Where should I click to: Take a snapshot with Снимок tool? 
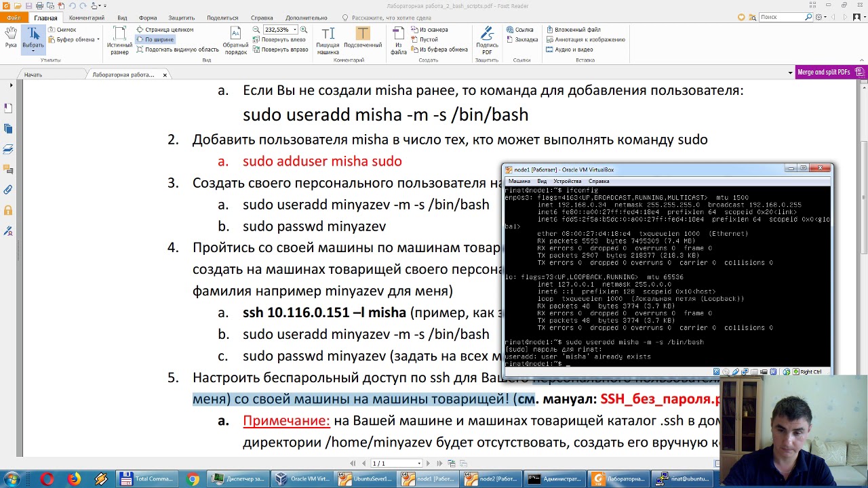[x=62, y=30]
